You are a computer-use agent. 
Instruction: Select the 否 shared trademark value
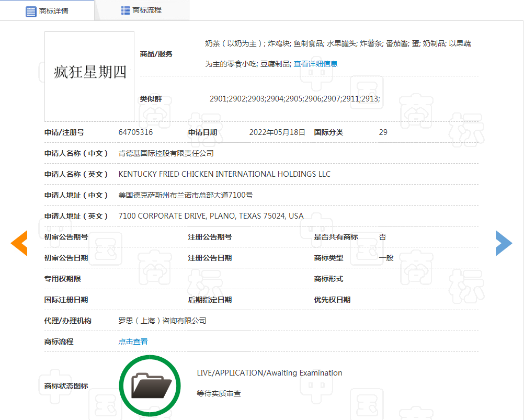pos(383,237)
